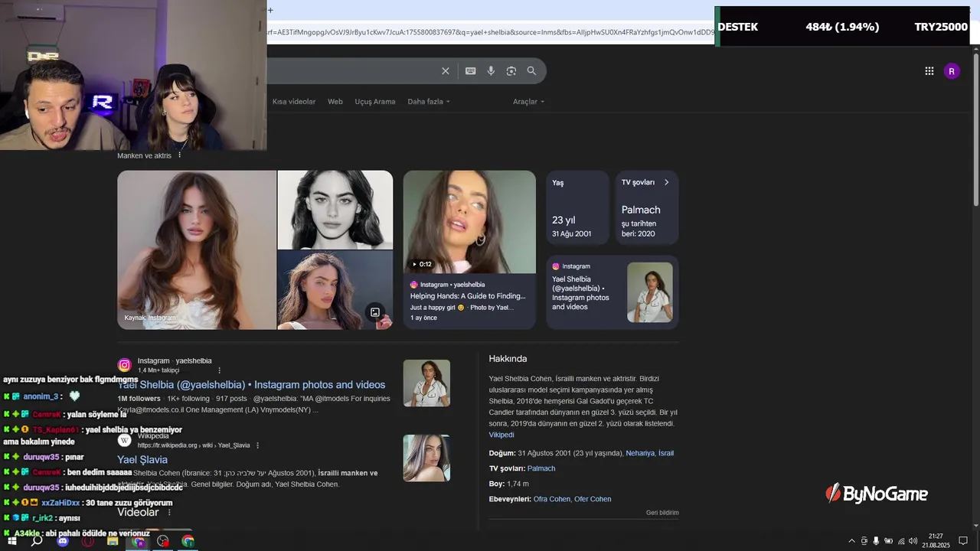Open the Palmach link beside TV şovları

pyautogui.click(x=541, y=468)
